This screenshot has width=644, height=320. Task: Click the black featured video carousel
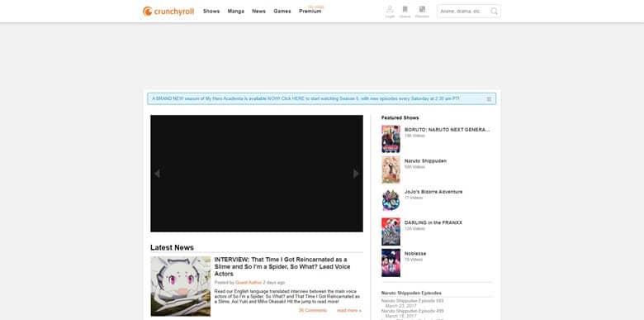(x=257, y=174)
